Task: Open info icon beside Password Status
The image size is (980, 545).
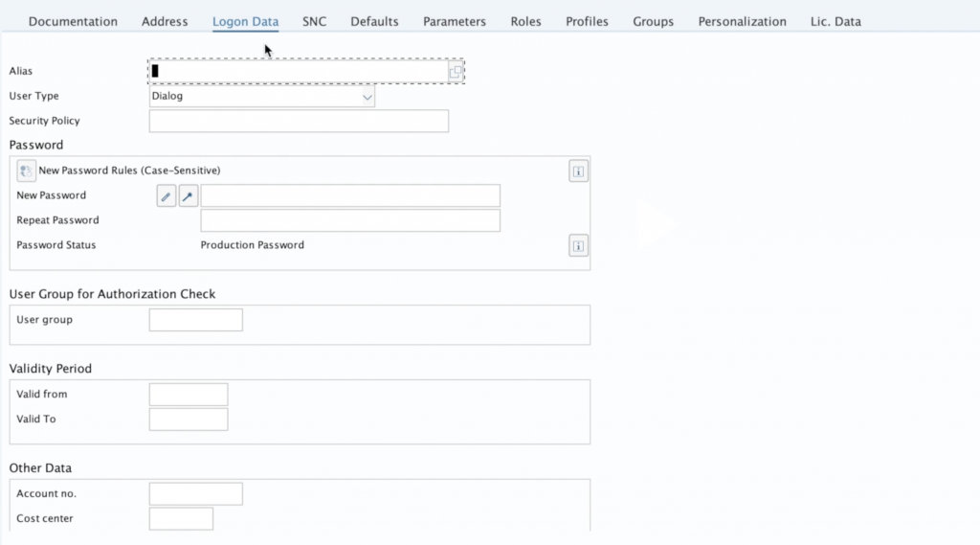Action: click(x=578, y=245)
